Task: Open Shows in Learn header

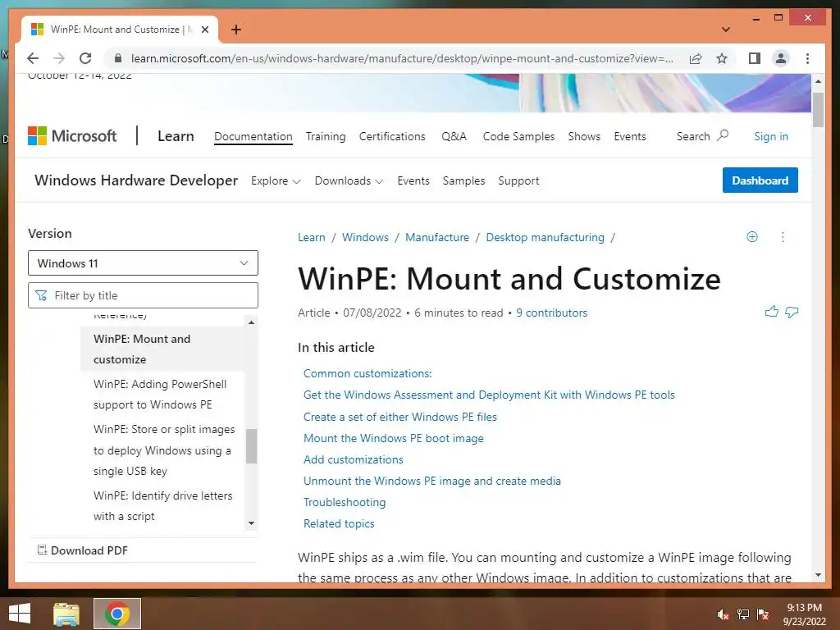Action: coord(584,137)
